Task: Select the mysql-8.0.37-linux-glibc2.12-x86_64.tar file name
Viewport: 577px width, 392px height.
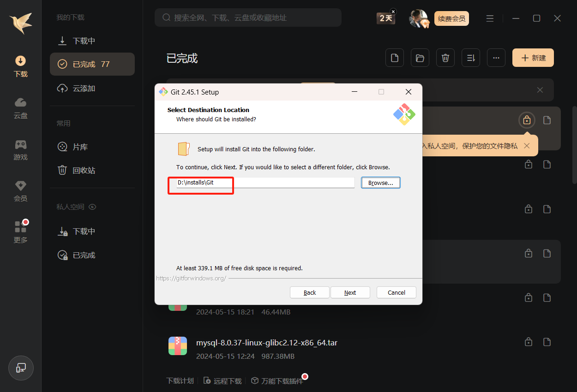Action: pos(267,343)
